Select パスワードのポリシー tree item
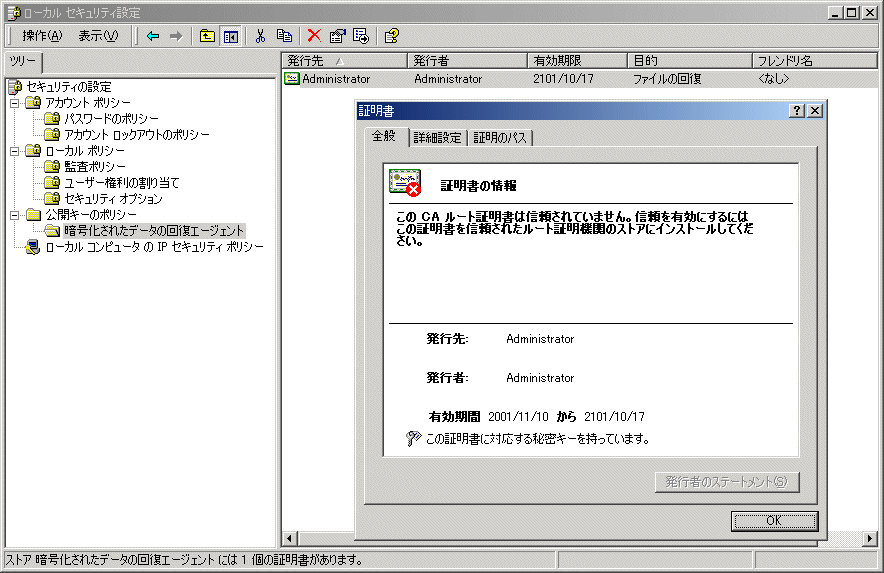 coord(111,118)
